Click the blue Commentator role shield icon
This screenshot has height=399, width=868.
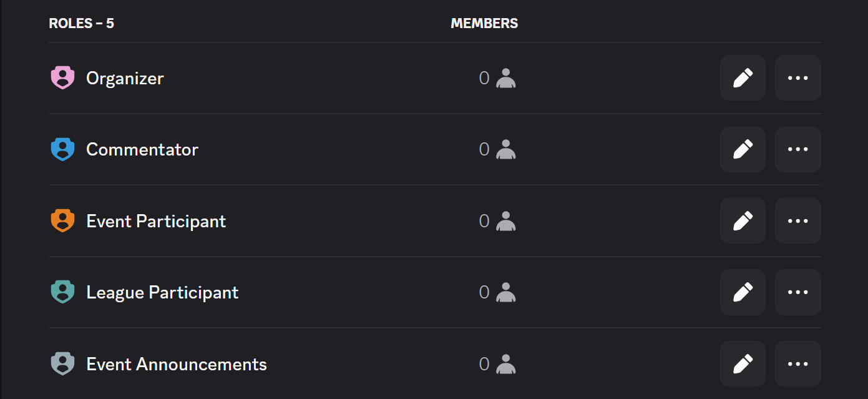click(62, 149)
